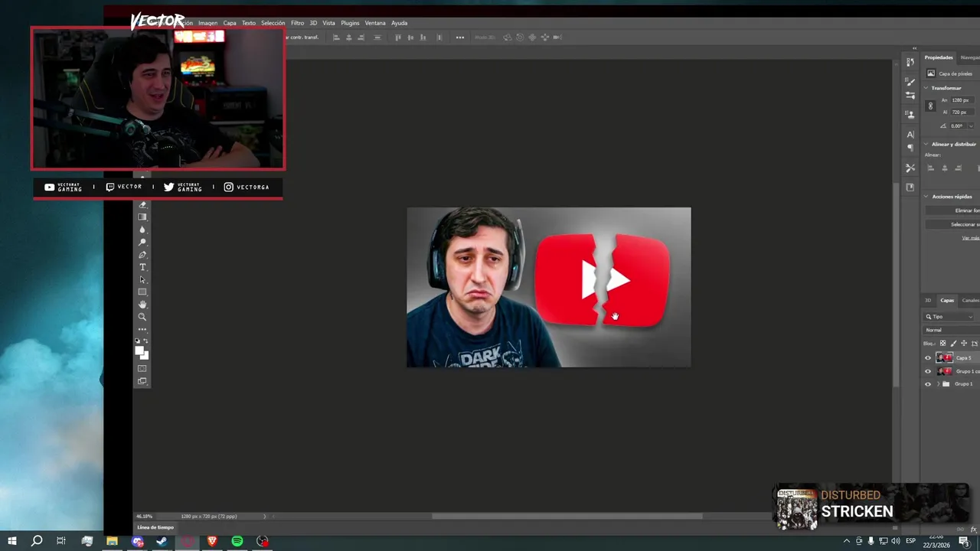Select the Rectangle shape tool
This screenshot has height=551, width=980.
142,292
